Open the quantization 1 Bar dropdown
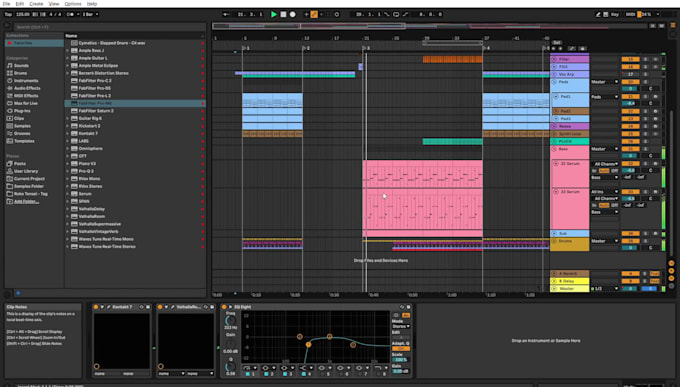Viewport: 680px width, 387px height. pyautogui.click(x=90, y=14)
